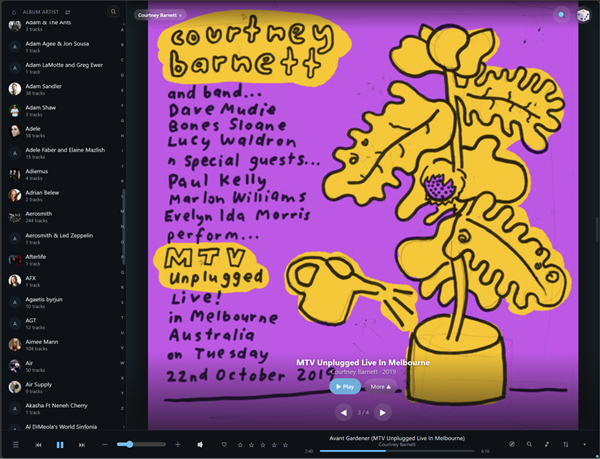Screen dimensions: 600x459
Task: Remove the Courtney Barnett filter chip
Action: point(180,15)
